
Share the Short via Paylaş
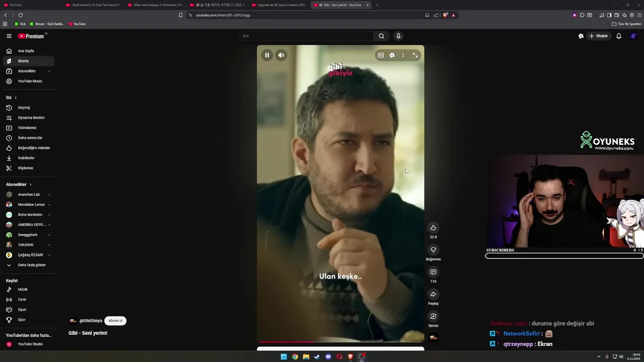coord(433,294)
